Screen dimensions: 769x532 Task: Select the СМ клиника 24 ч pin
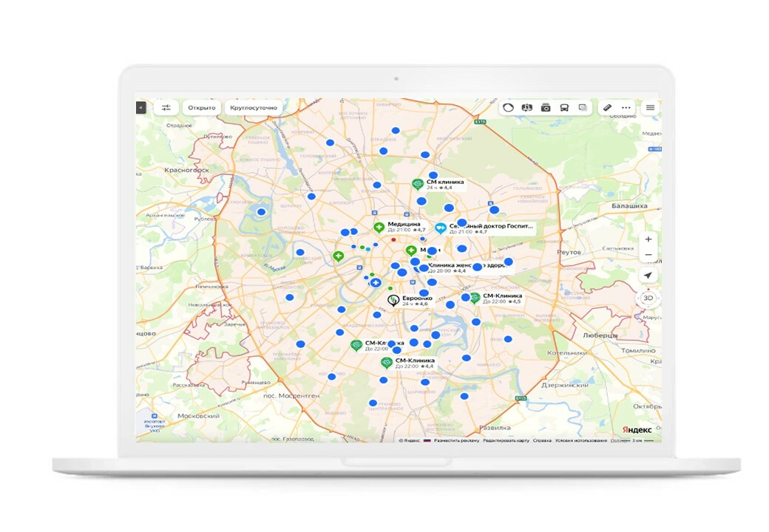point(417,184)
